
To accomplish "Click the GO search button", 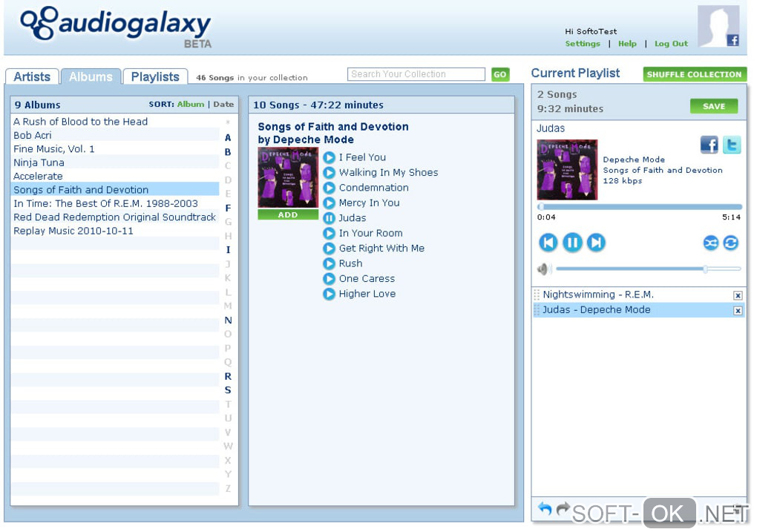I will coord(500,74).
